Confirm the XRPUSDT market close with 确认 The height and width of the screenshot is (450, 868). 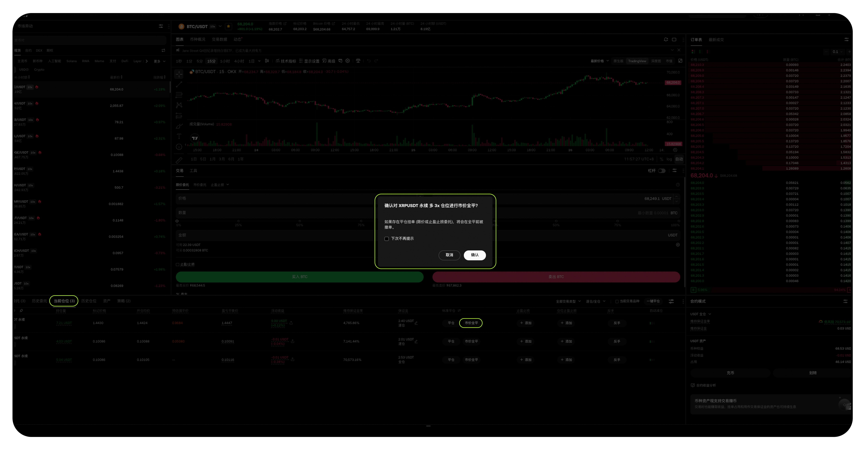point(474,255)
